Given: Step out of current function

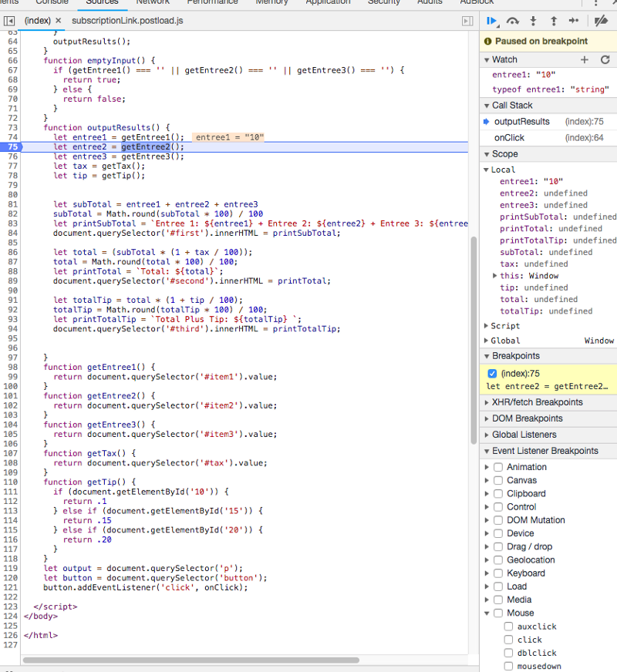Looking at the screenshot, I should (x=553, y=21).
